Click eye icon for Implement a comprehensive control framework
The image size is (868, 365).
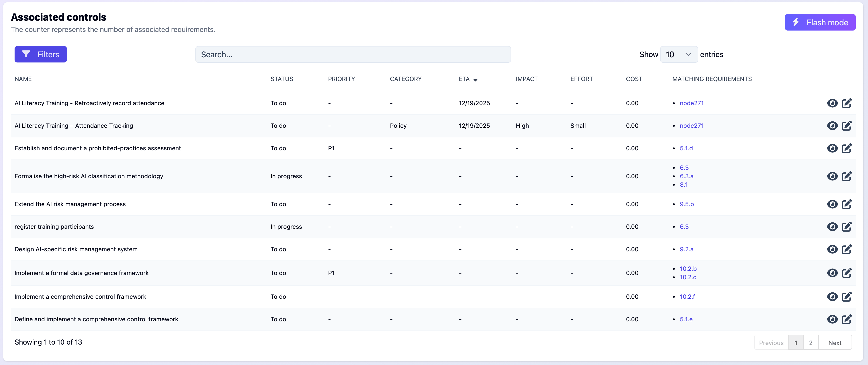(x=832, y=297)
